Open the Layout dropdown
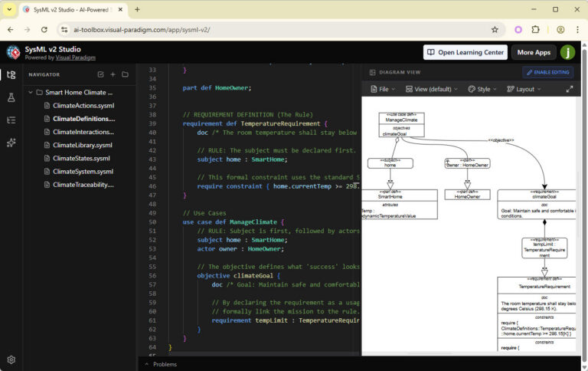 pos(524,89)
